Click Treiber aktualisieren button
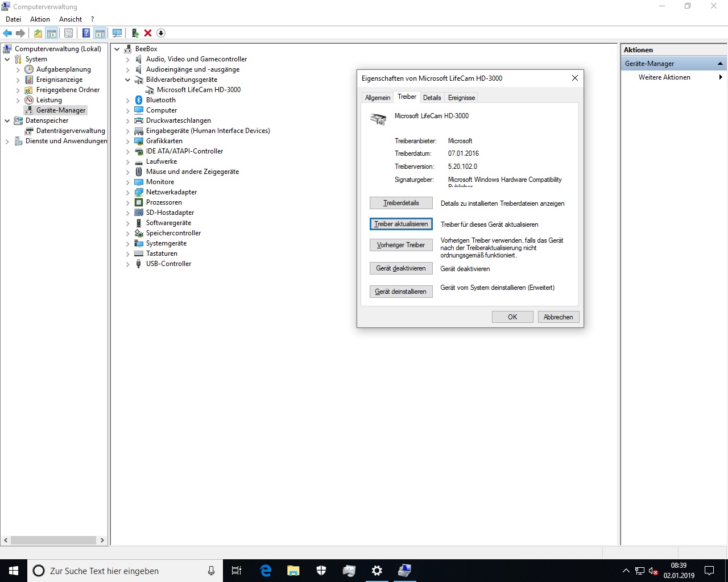Viewport: 728px width, 582px height. click(401, 224)
